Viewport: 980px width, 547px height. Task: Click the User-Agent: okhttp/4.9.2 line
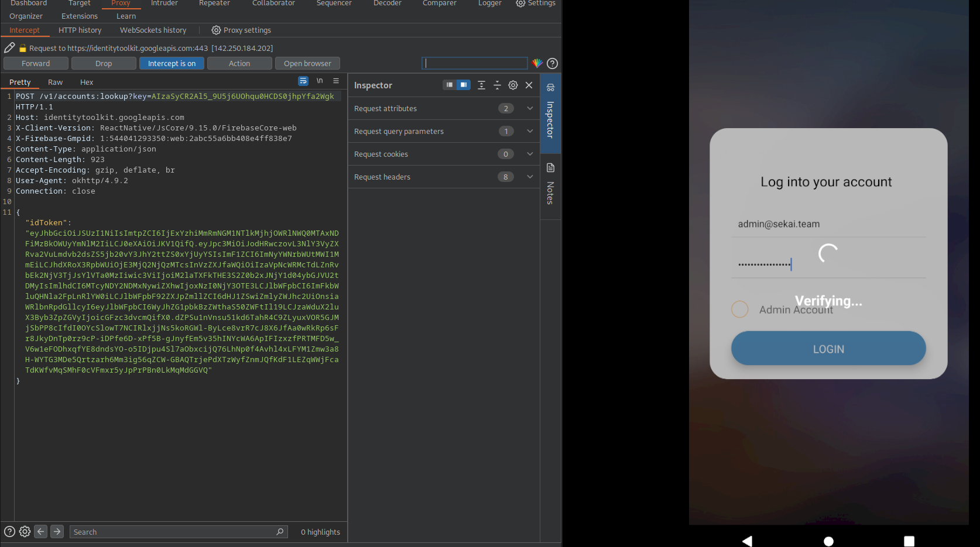click(x=72, y=180)
